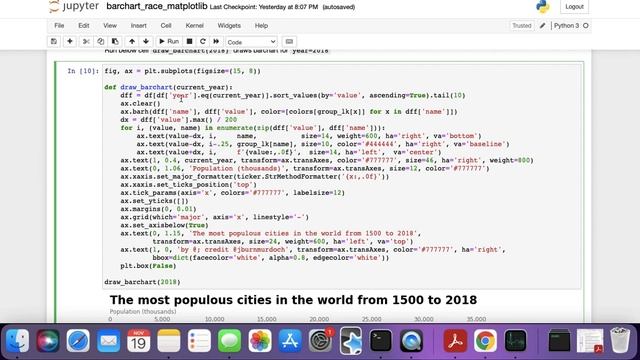640x360 pixels.
Task: Open Mail from the dock
Action: pyautogui.click(x=109, y=340)
